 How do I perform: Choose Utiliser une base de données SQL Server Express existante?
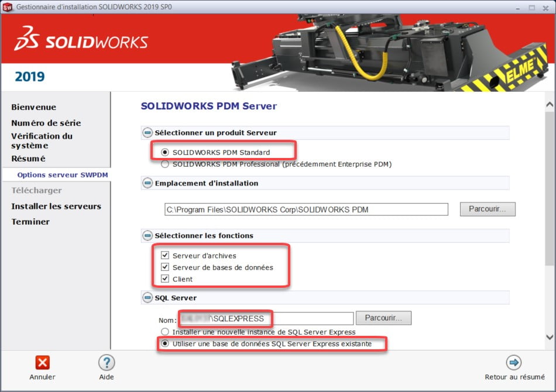[x=165, y=343]
